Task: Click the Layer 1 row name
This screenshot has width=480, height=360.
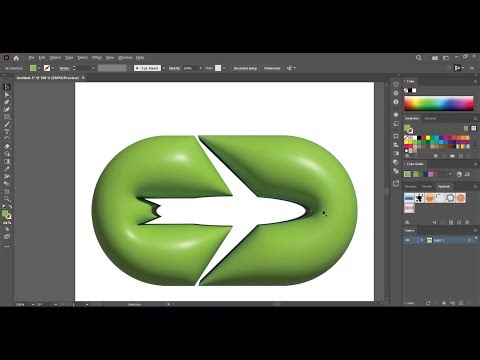Action: pos(439,240)
